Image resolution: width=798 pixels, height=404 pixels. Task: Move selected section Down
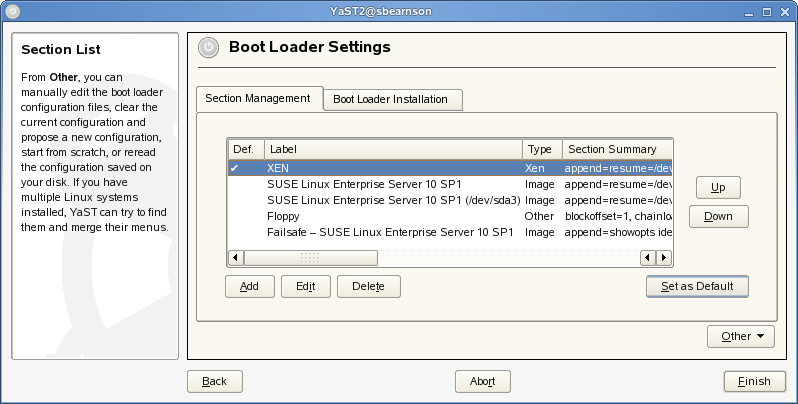click(717, 216)
